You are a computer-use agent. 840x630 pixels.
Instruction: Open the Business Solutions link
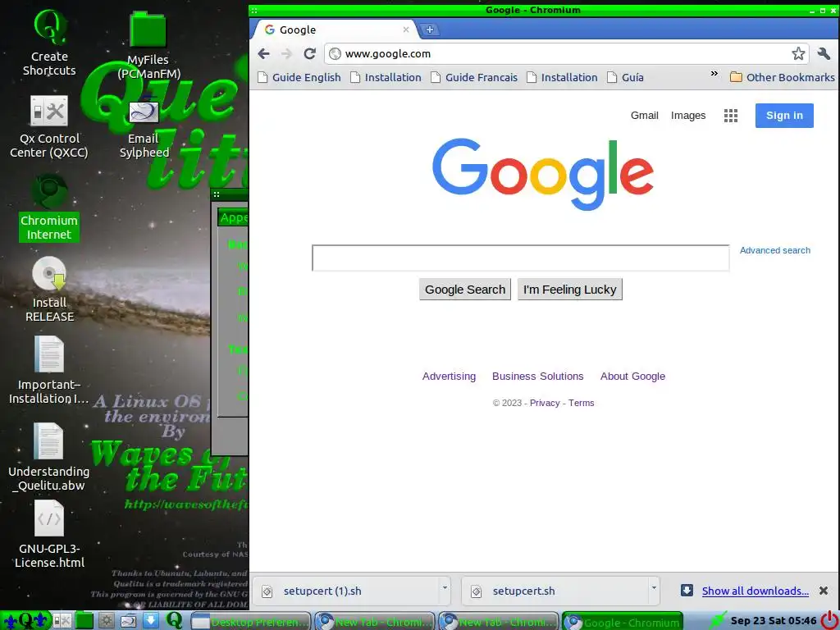538,376
